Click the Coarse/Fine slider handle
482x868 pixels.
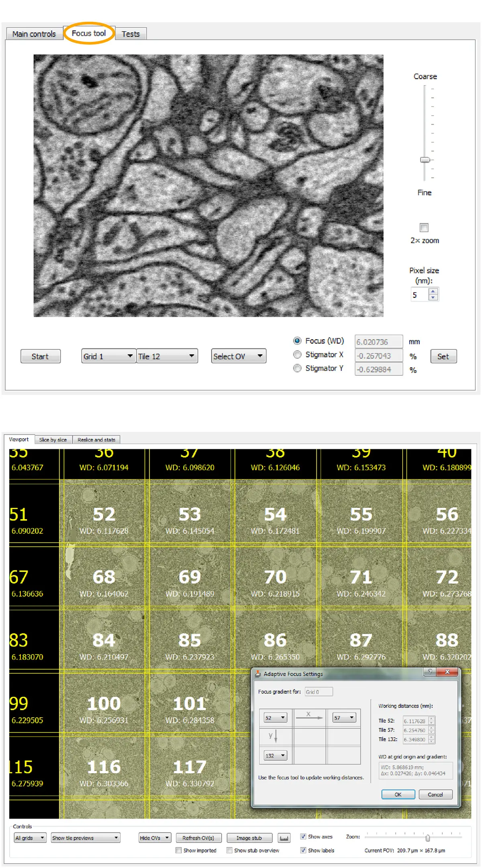[x=425, y=160]
